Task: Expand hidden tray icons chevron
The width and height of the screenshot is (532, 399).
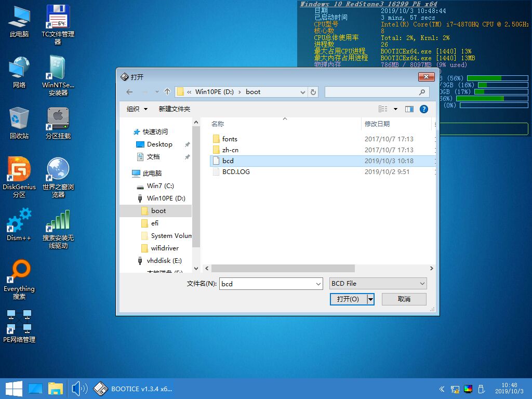Action: [x=442, y=389]
